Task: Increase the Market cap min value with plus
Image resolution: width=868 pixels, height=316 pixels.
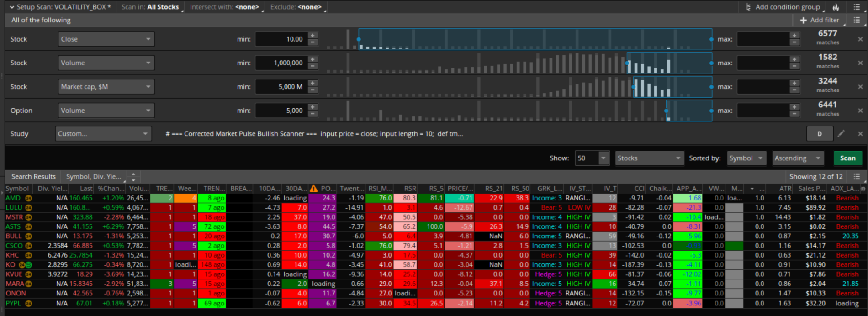Action: [313, 83]
